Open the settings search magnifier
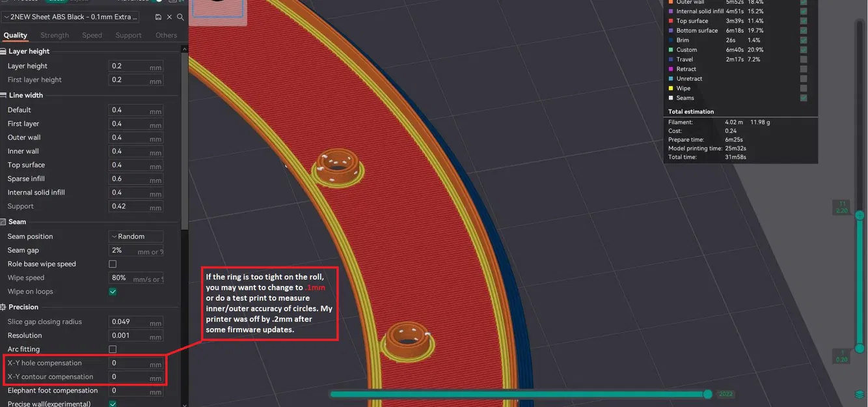The width and height of the screenshot is (868, 407). point(180,17)
